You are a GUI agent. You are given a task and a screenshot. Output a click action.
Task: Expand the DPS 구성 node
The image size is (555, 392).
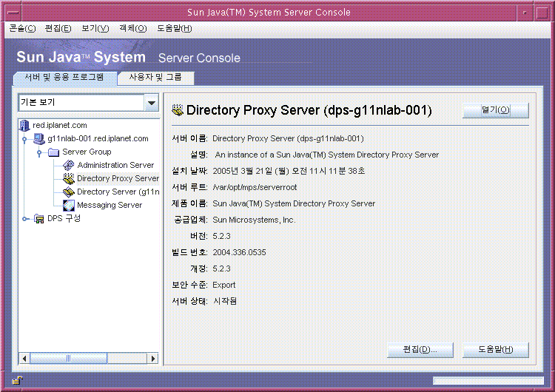(24, 219)
